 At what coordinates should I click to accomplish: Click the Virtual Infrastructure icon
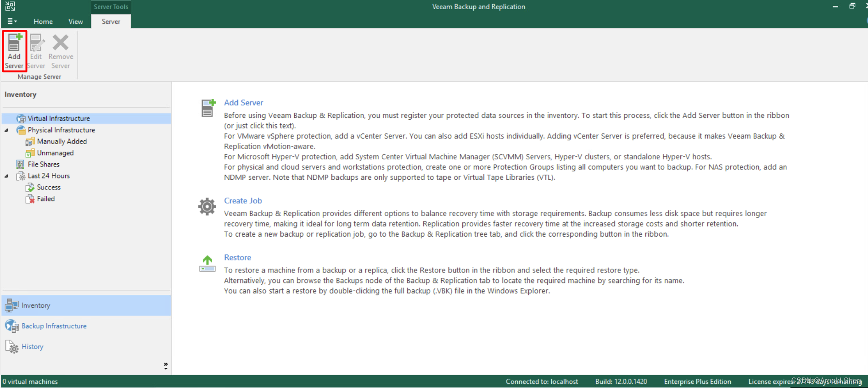(x=21, y=118)
